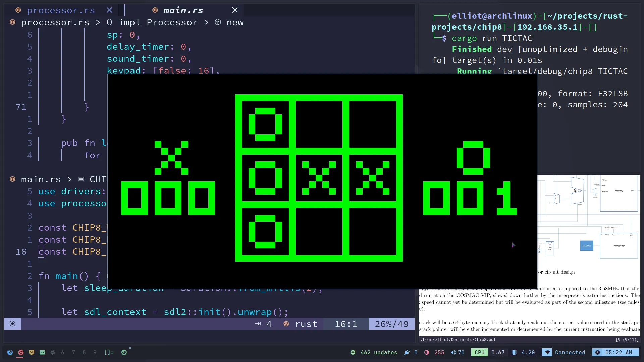Open the mail client taskbar icon
This screenshot has height=362, width=644.
(42, 352)
